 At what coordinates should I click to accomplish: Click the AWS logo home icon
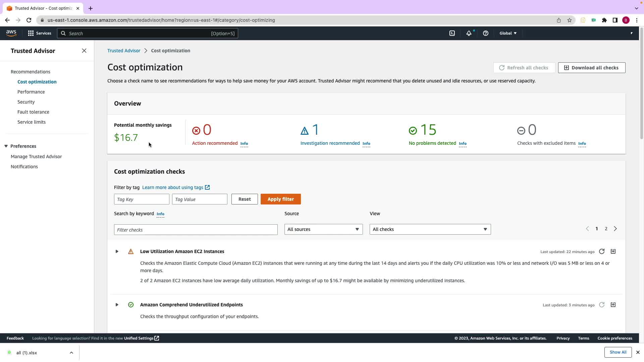pyautogui.click(x=11, y=33)
